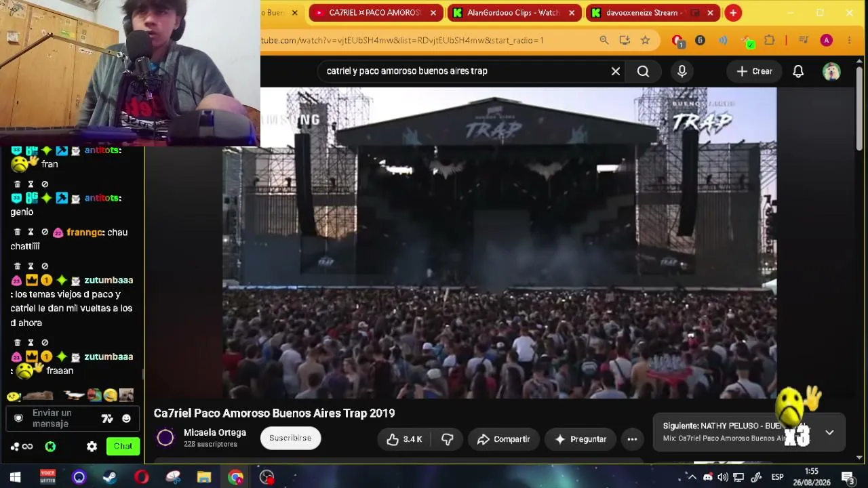Open the YouTube account avatar menu
The image size is (868, 488).
click(x=831, y=71)
